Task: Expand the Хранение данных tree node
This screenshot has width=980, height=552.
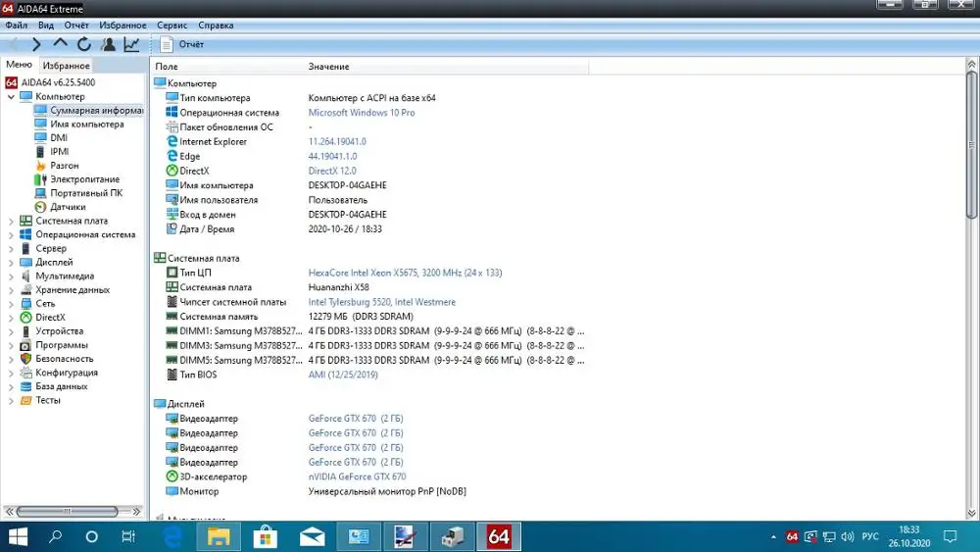Action: (11, 290)
